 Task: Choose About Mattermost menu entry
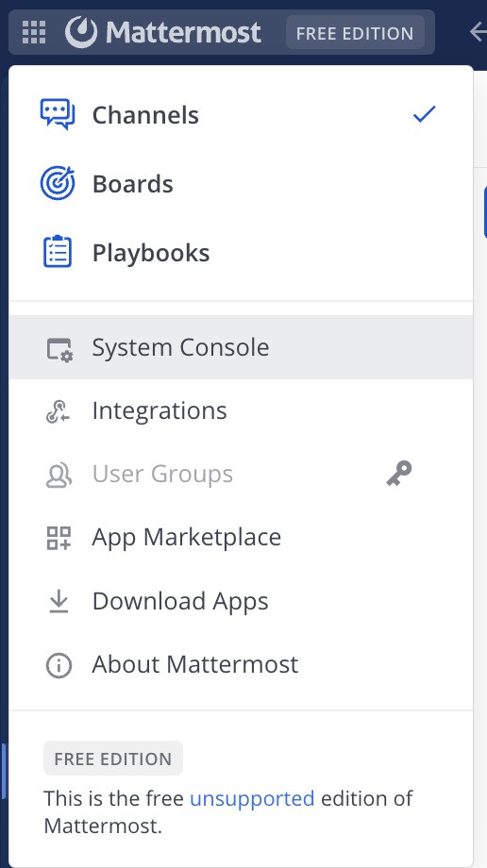[241, 664]
